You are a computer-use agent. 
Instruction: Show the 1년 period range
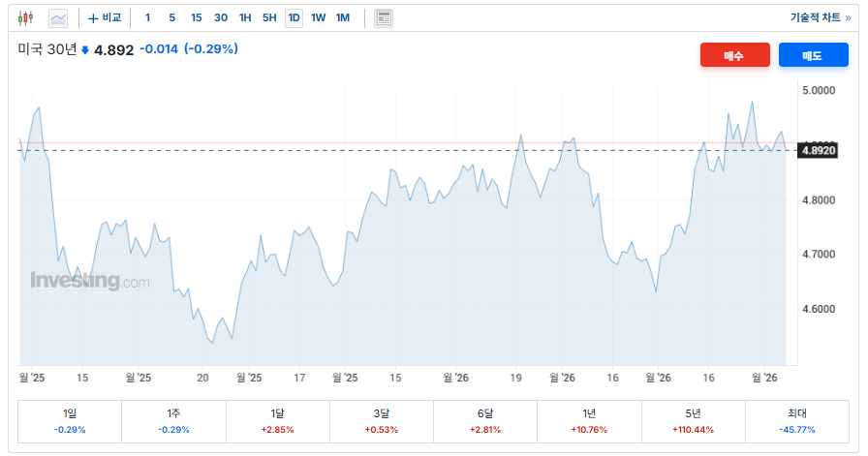(590, 420)
